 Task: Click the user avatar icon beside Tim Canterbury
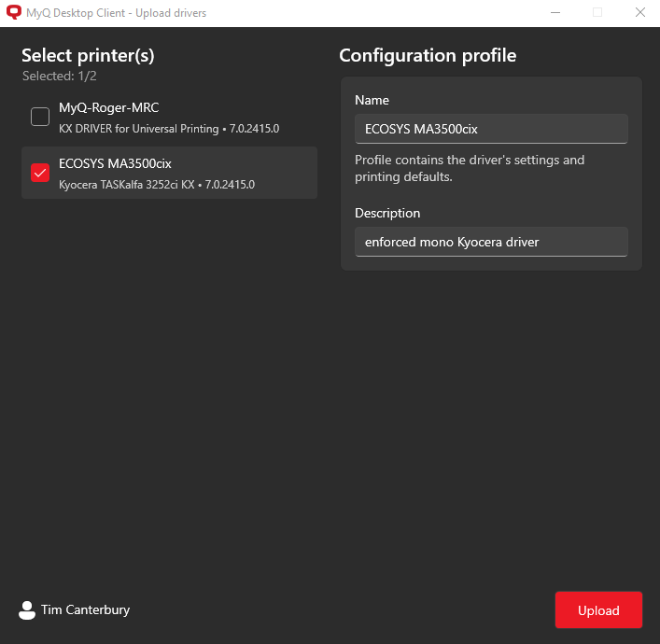pos(27,610)
